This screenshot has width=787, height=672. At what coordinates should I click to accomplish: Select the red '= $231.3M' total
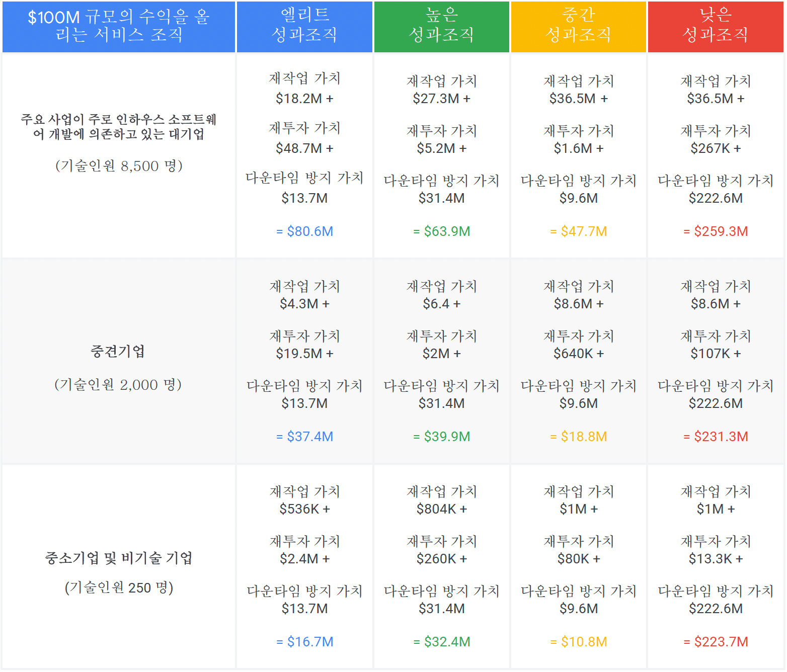point(716,437)
